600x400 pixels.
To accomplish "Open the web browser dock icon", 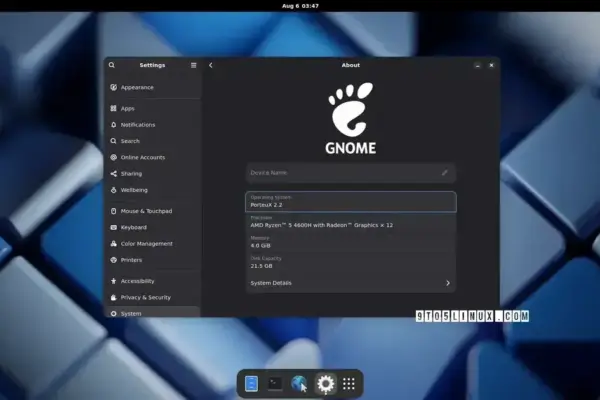I will (x=299, y=384).
